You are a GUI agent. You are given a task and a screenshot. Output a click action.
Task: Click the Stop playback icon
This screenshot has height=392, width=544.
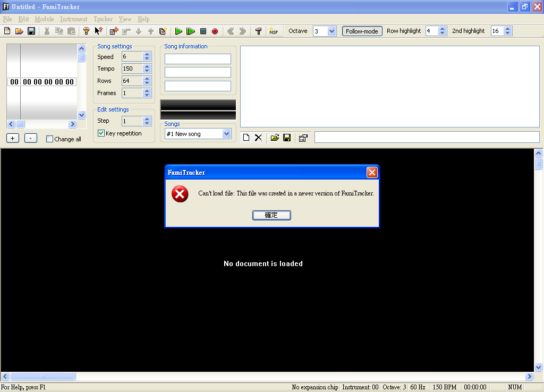pos(203,31)
